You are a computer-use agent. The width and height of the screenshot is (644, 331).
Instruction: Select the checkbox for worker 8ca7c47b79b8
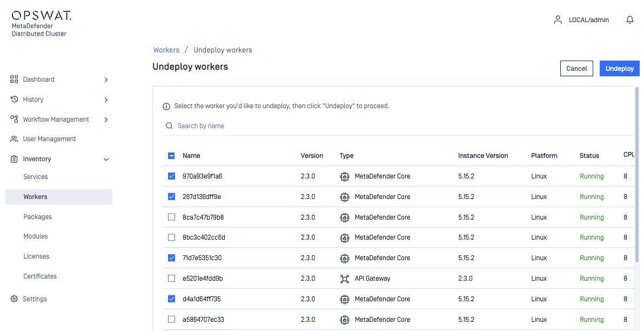click(172, 217)
